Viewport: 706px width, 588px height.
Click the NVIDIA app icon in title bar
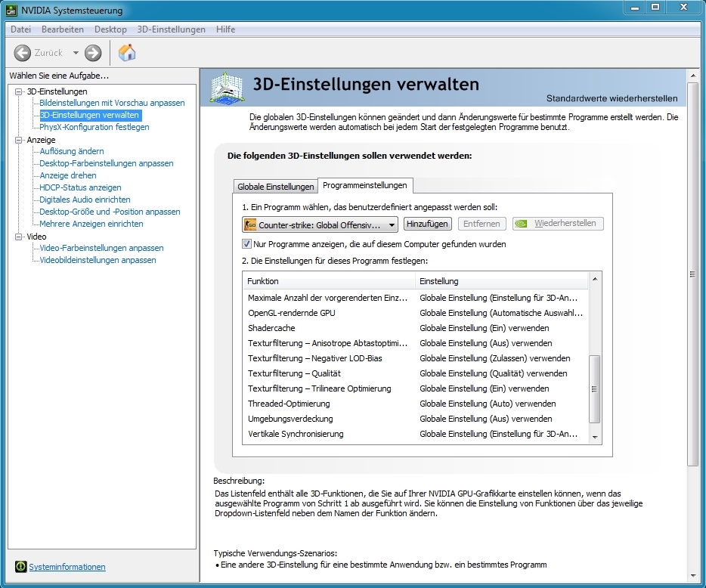(x=11, y=10)
